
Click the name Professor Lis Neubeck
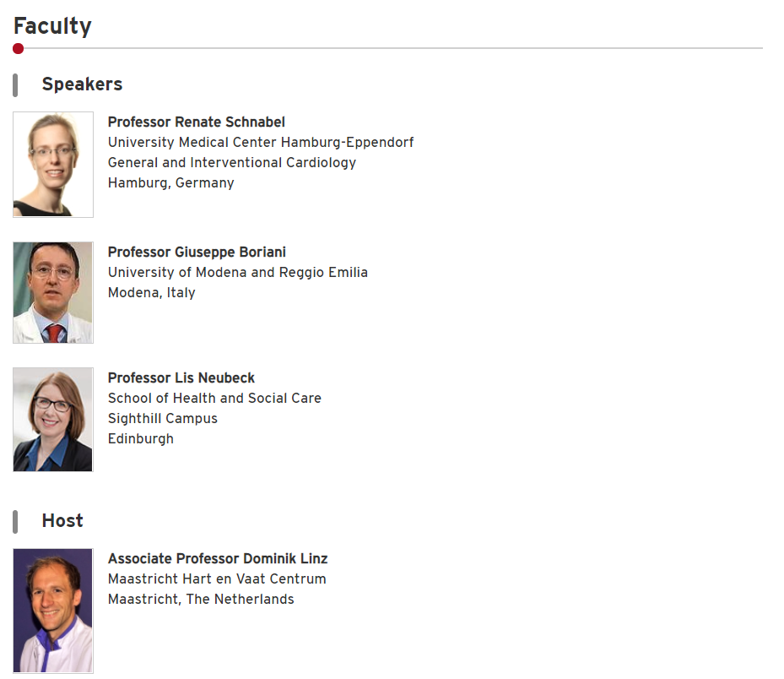pyautogui.click(x=181, y=378)
